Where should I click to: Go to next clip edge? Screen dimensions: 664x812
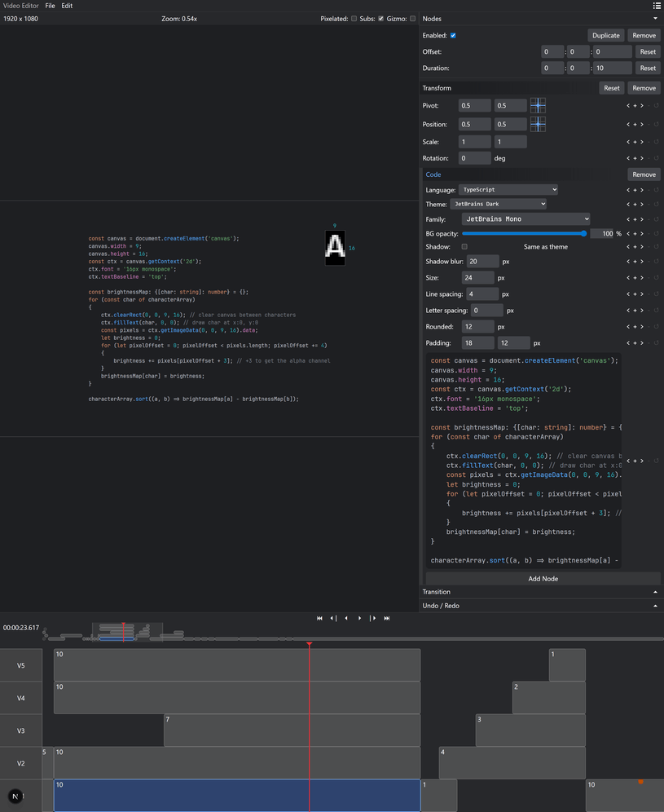[x=372, y=618]
